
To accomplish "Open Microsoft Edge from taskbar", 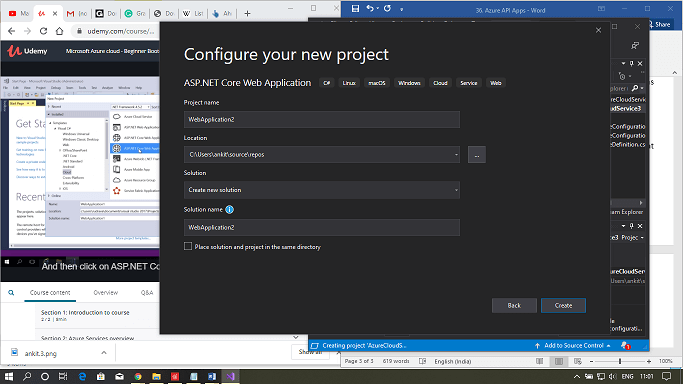I will point(82,376).
